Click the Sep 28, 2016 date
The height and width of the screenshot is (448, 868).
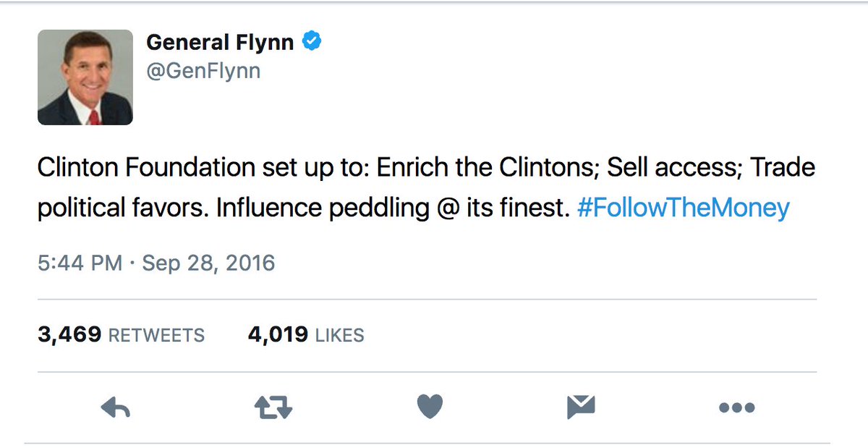(208, 262)
